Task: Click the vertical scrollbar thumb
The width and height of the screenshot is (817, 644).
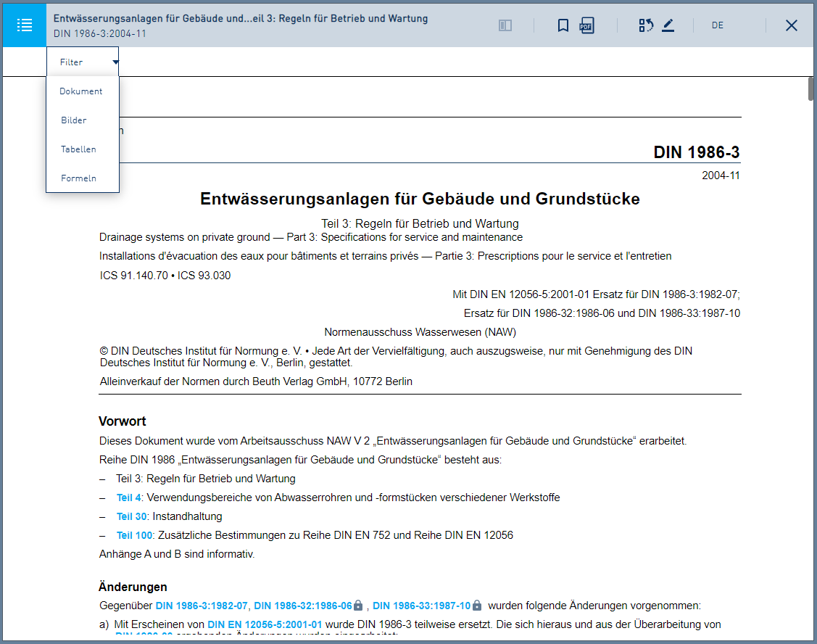Action: coord(810,88)
